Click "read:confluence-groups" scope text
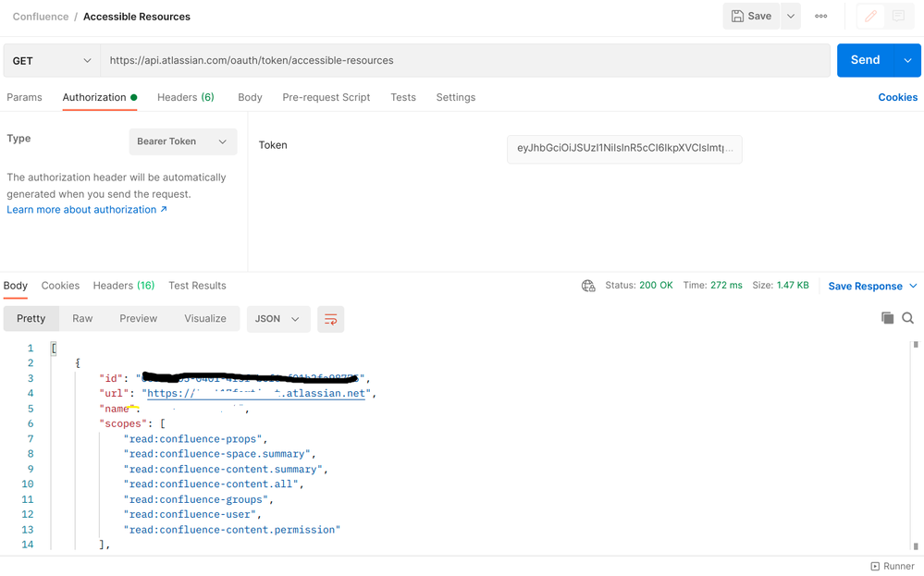924x576 pixels. click(x=196, y=499)
